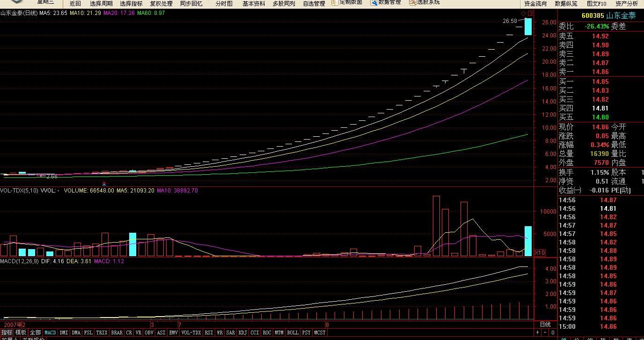Select the MCST indicator tab
Image resolution: width=644 pixels, height=340 pixels.
(x=320, y=333)
